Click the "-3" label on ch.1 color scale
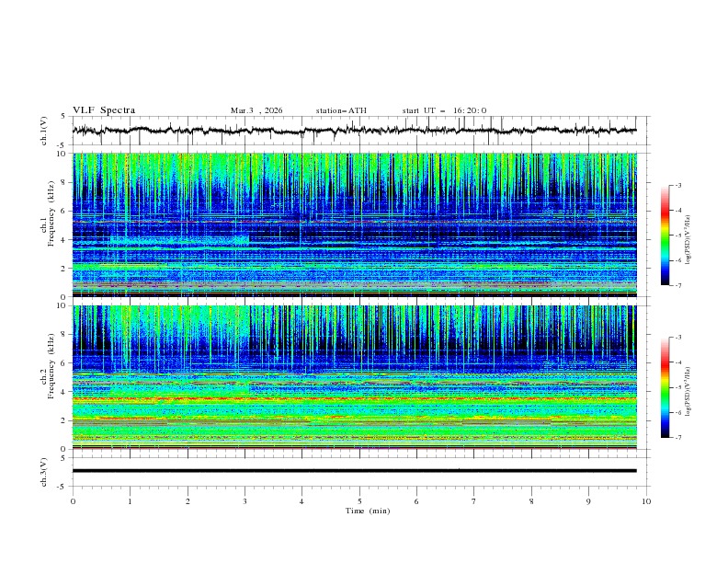 (678, 185)
